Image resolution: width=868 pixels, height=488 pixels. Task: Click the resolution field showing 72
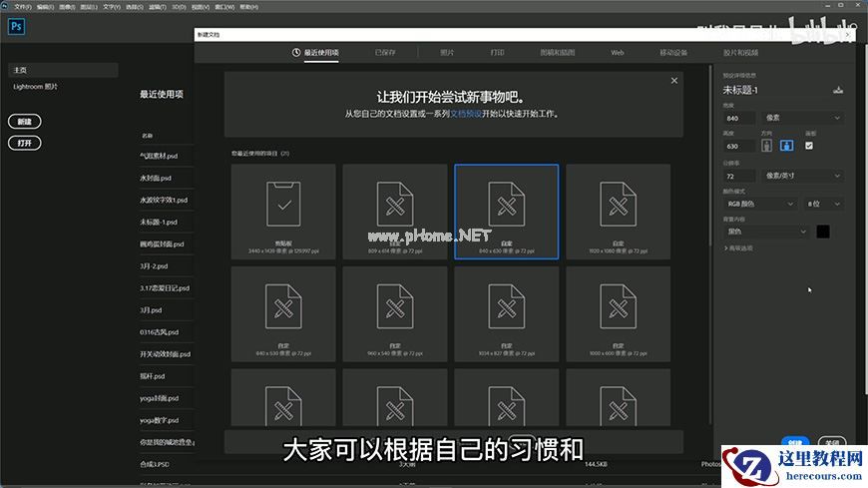(739, 177)
